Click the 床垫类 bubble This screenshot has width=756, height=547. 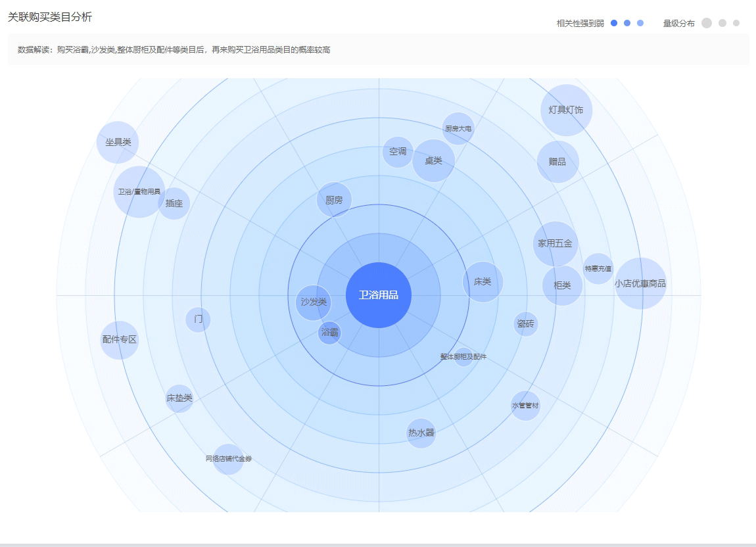(x=179, y=398)
